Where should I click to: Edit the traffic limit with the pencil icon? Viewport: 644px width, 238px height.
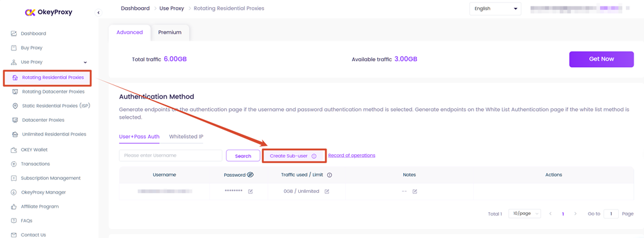click(x=327, y=192)
